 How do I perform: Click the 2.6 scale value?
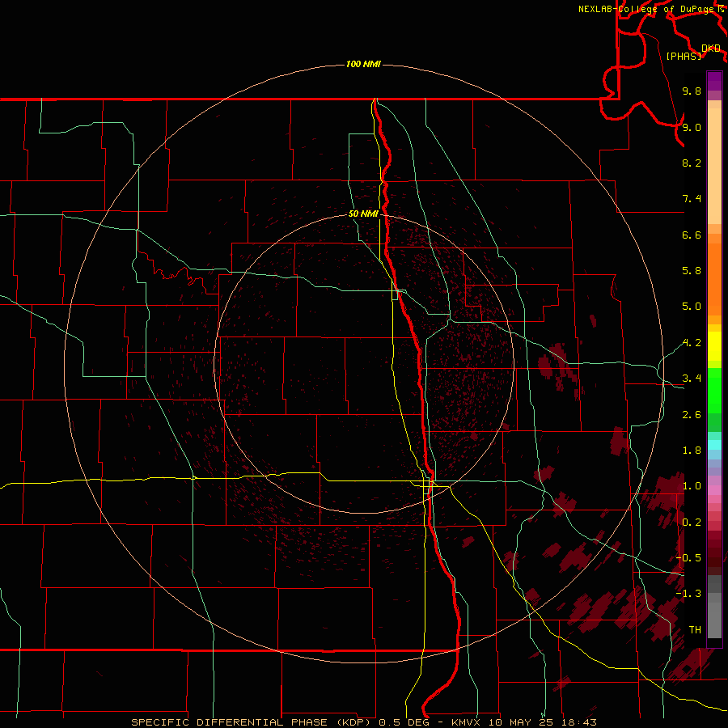(x=692, y=415)
